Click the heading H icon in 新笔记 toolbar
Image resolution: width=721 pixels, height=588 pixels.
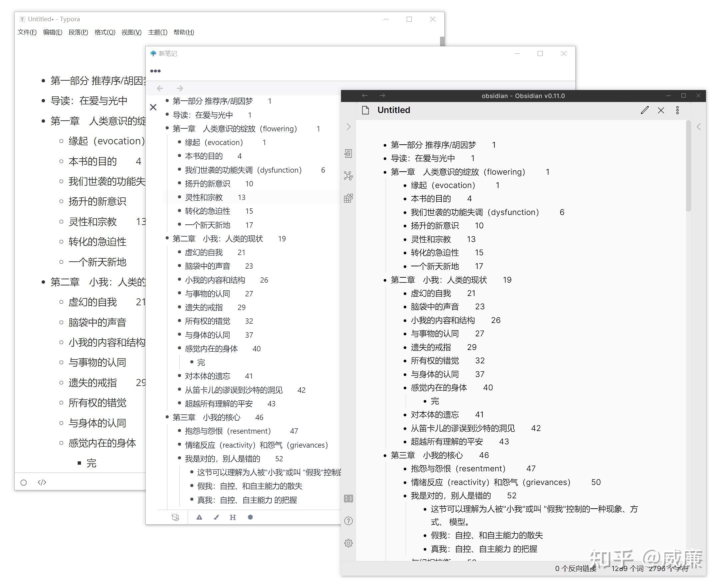(x=233, y=517)
